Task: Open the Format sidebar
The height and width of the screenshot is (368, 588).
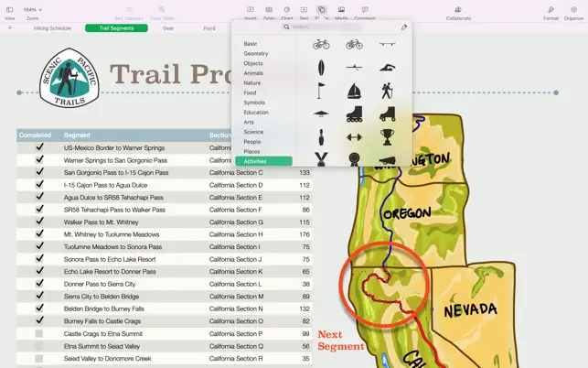Action: 551,13
